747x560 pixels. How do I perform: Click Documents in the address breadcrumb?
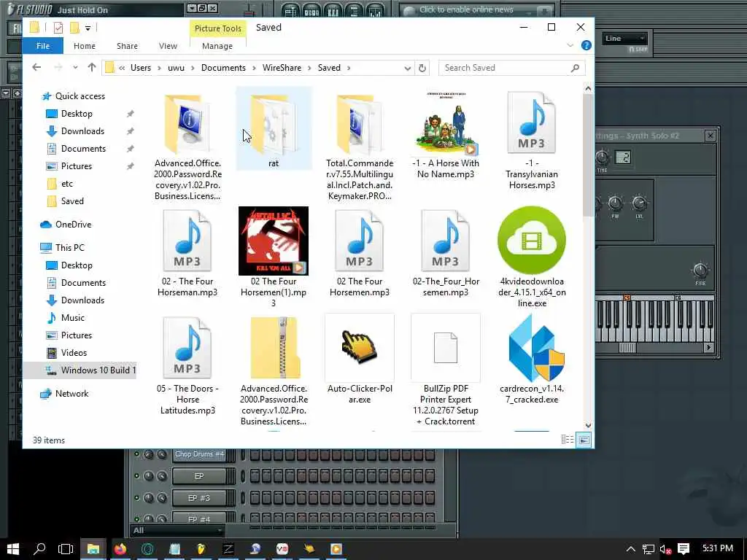point(223,68)
